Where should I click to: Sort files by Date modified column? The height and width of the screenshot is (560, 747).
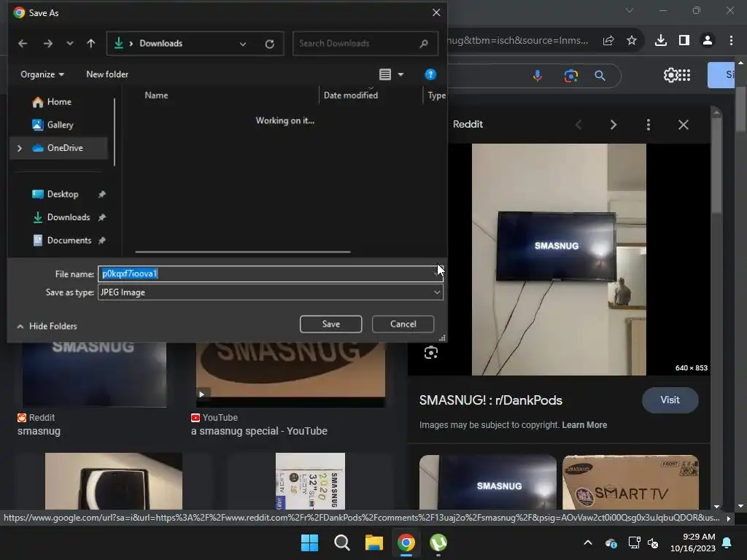[x=351, y=96]
